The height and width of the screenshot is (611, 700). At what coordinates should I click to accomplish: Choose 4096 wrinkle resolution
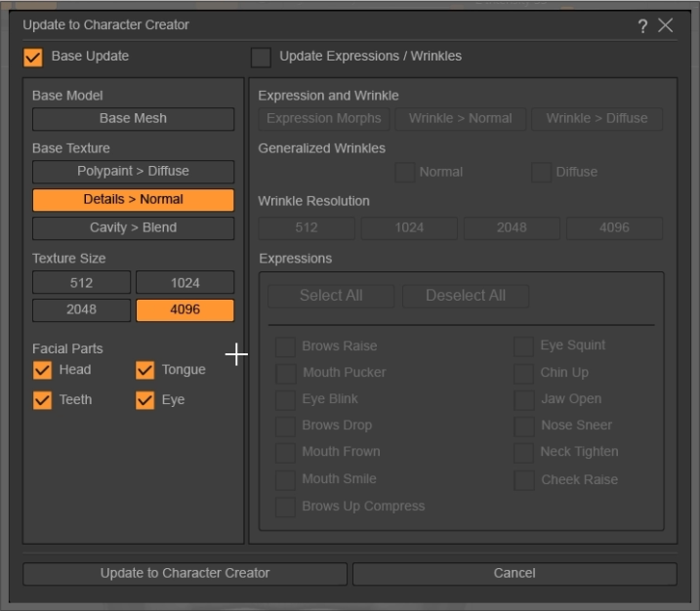click(615, 228)
